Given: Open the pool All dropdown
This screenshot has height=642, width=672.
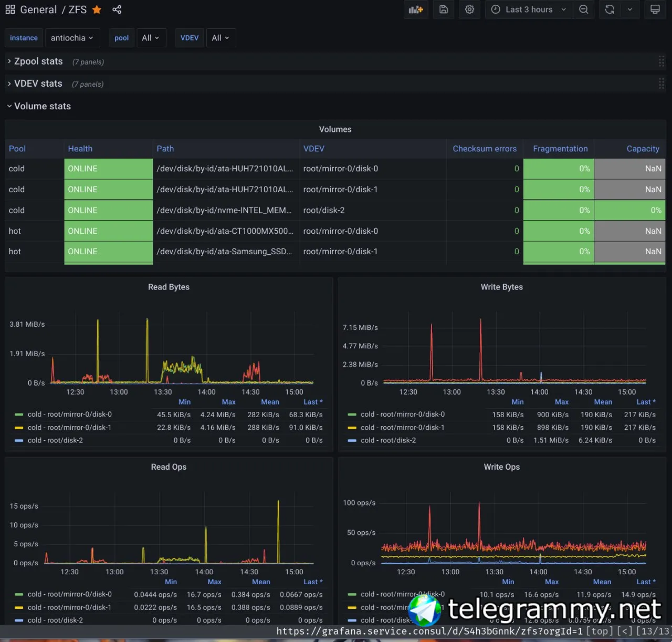Looking at the screenshot, I should (x=150, y=38).
